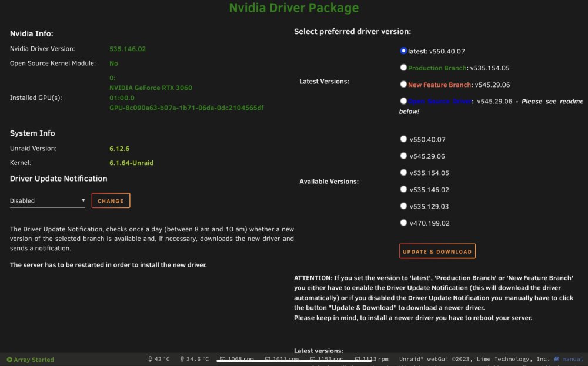The image size is (588, 366).
Task: Choose available version v535.146.02 radio
Action: click(403, 189)
